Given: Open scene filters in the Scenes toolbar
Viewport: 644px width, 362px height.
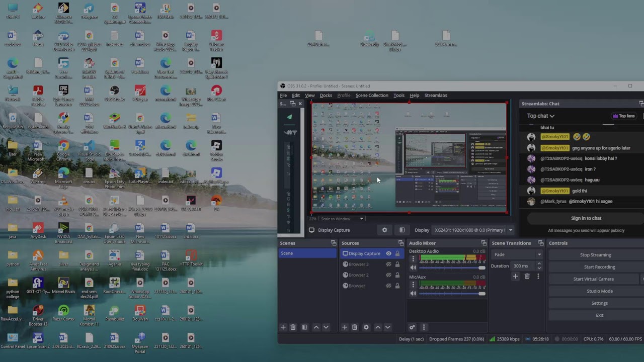Looking at the screenshot, I should point(304,327).
